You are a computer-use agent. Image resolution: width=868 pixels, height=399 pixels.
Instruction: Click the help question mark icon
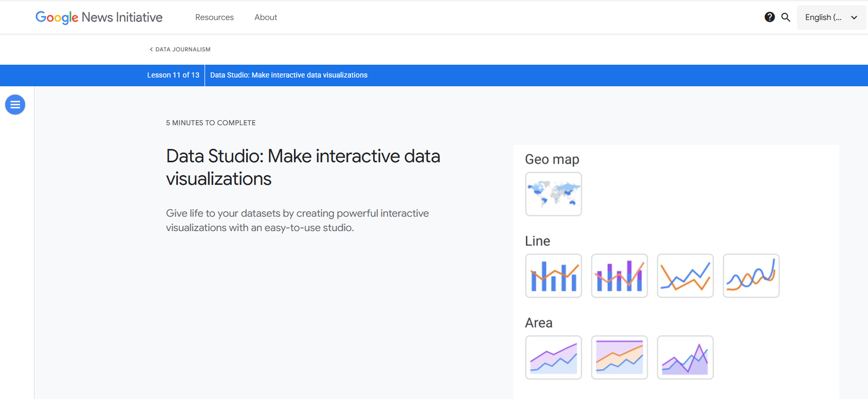coord(769,17)
